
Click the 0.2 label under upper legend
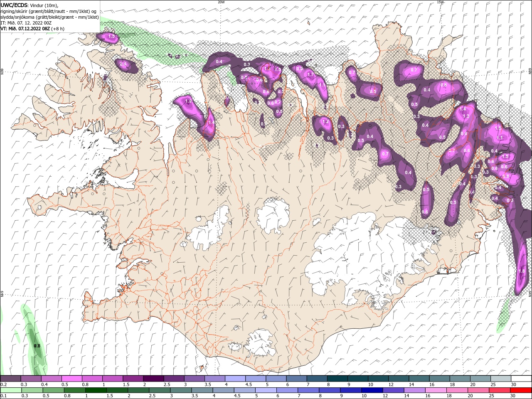coord(3,384)
